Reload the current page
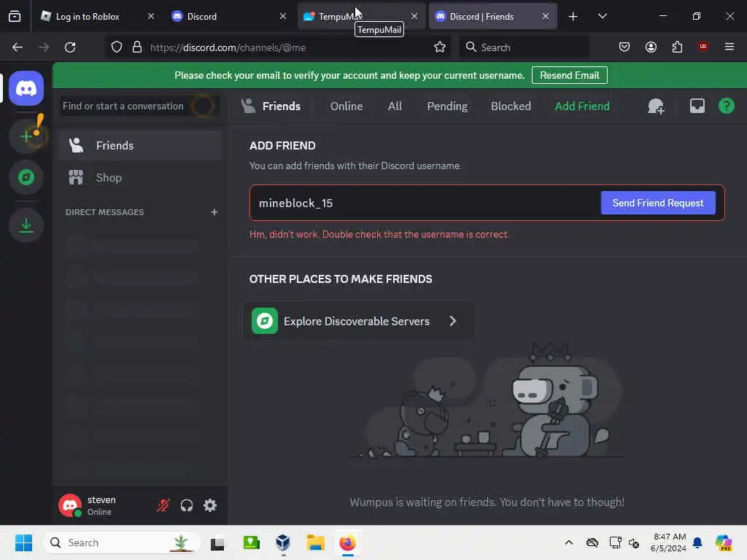 [x=70, y=47]
